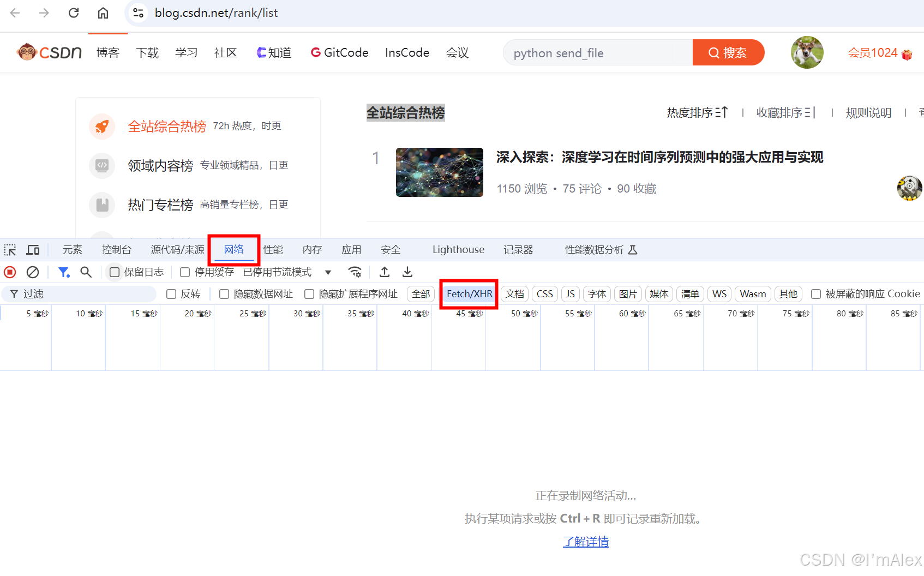Sort list by 收藏排序

(786, 112)
